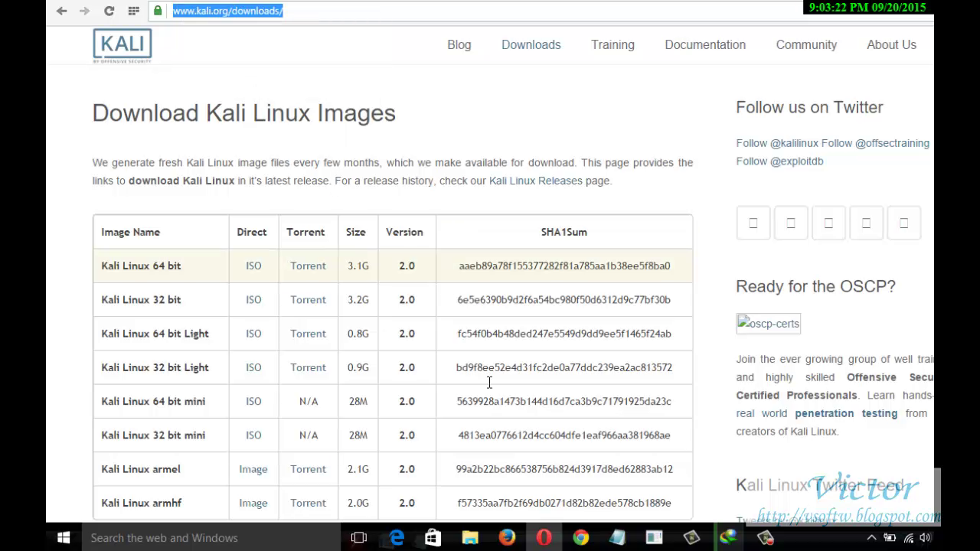Download the Kali Linux 32 bit Light ISO

click(x=253, y=367)
